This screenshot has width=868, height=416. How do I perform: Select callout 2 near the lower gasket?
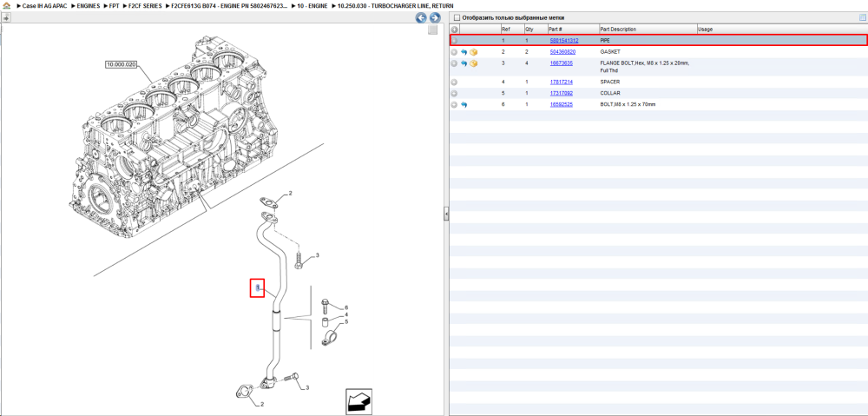262,405
